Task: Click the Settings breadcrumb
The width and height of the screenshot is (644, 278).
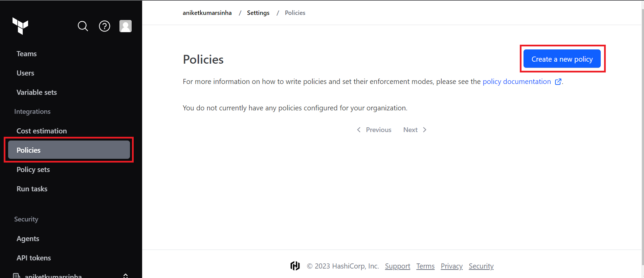Action: tap(258, 13)
